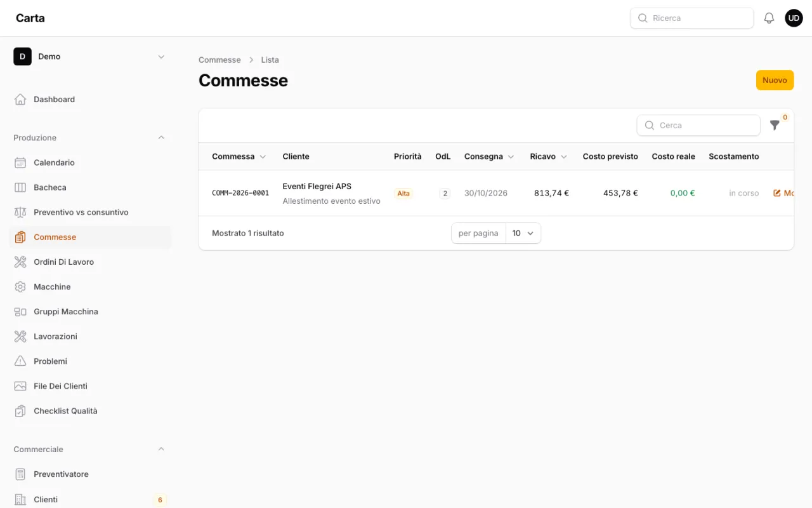The image size is (812, 508).
Task: Open the UD user avatar menu
Action: tap(794, 18)
